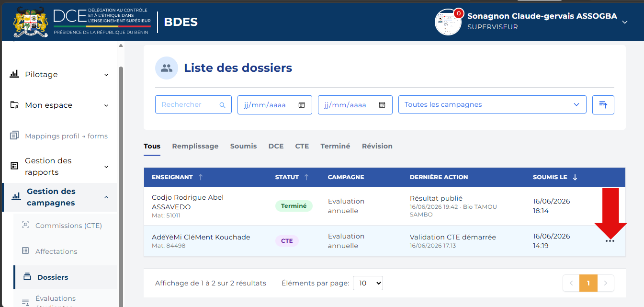Open the second date calendar picker
644x307 pixels.
(382, 105)
